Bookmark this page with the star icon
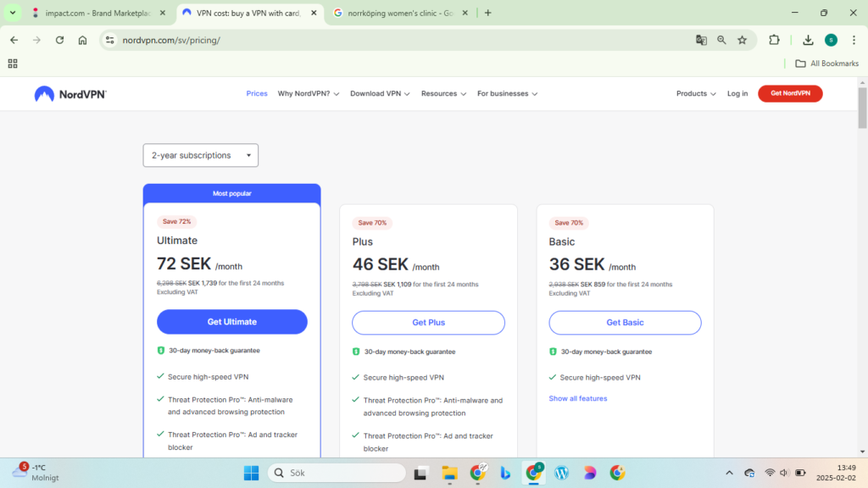The image size is (868, 488). [743, 40]
